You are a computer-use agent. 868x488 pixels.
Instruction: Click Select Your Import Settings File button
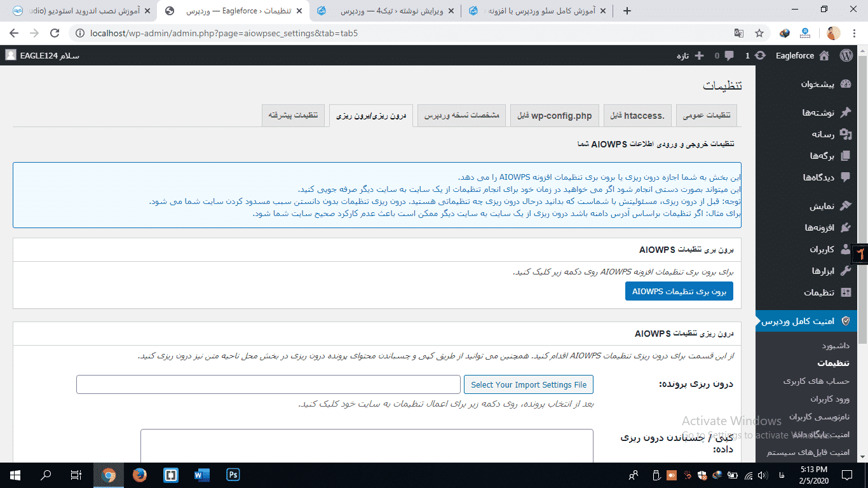click(529, 384)
